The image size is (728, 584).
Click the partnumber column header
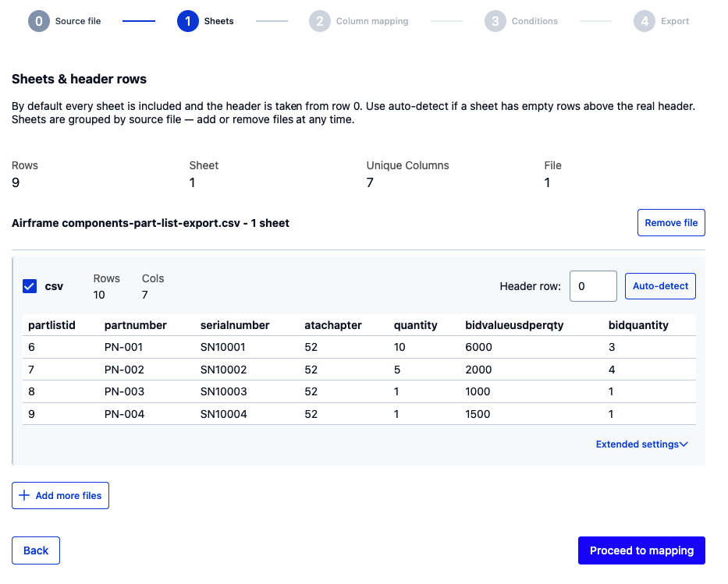point(136,325)
